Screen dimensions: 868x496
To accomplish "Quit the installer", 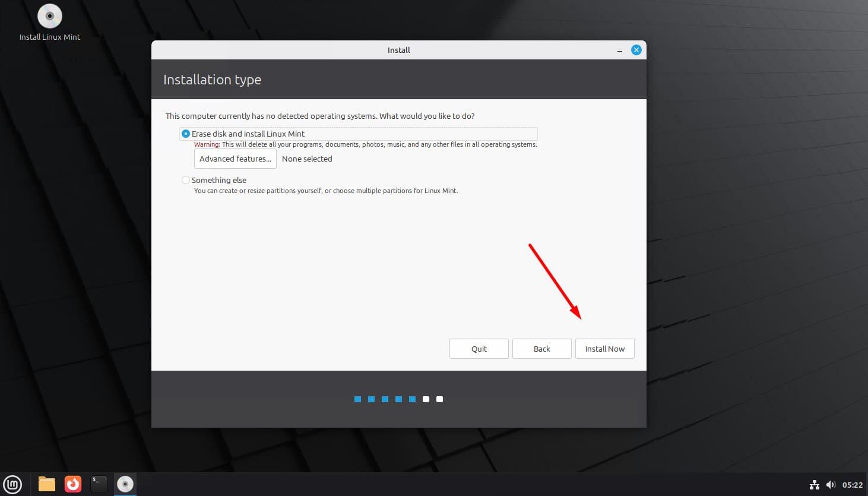I will click(479, 349).
